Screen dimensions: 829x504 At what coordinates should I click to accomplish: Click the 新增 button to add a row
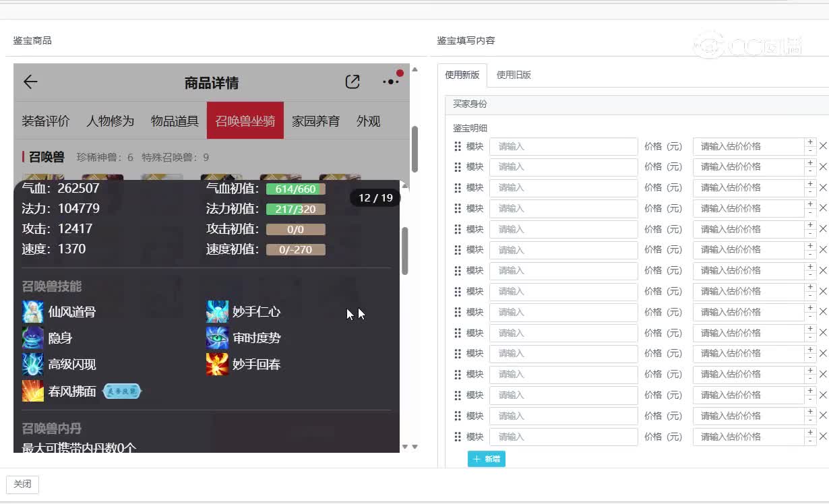487,459
